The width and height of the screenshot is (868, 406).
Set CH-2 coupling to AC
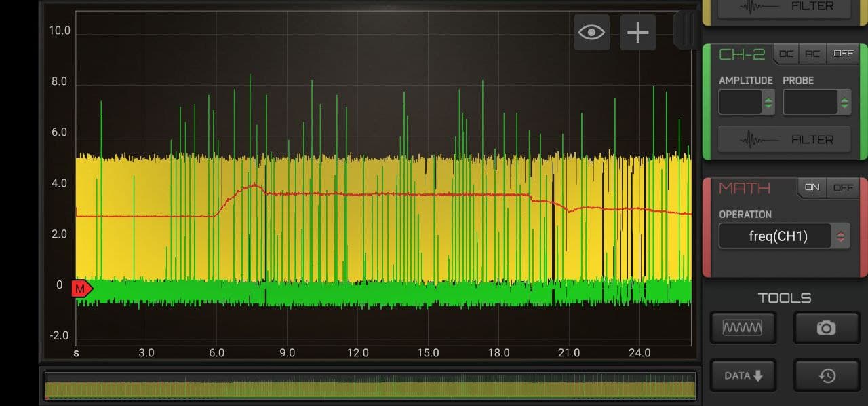812,54
